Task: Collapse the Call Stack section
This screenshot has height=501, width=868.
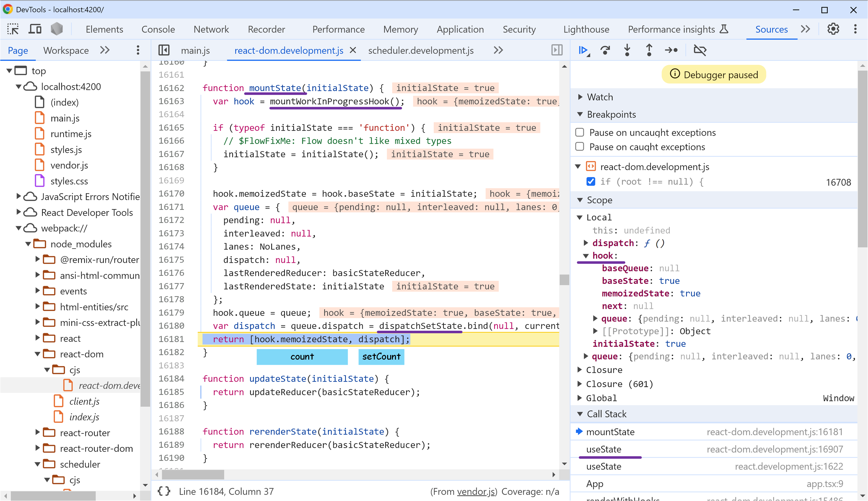Action: (x=580, y=414)
